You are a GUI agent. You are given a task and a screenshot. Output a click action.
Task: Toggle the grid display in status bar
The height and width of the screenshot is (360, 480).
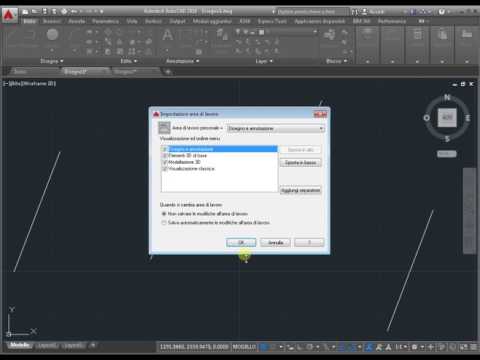click(x=264, y=347)
